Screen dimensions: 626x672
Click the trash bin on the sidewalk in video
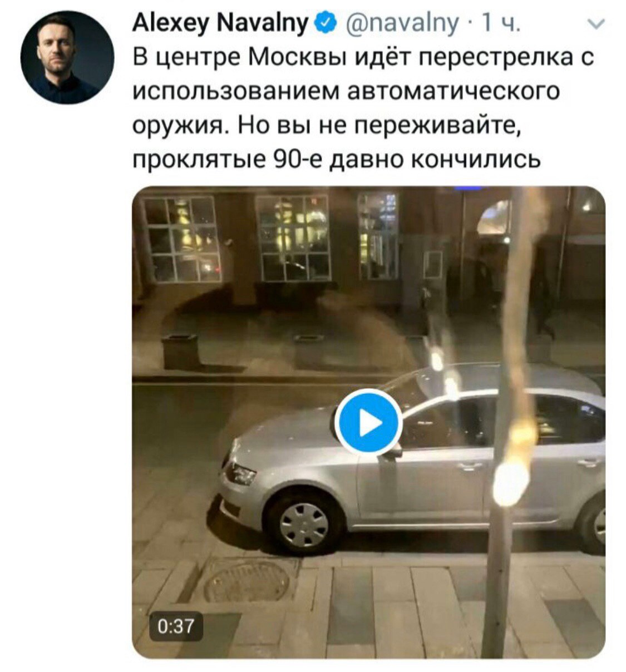click(x=180, y=352)
